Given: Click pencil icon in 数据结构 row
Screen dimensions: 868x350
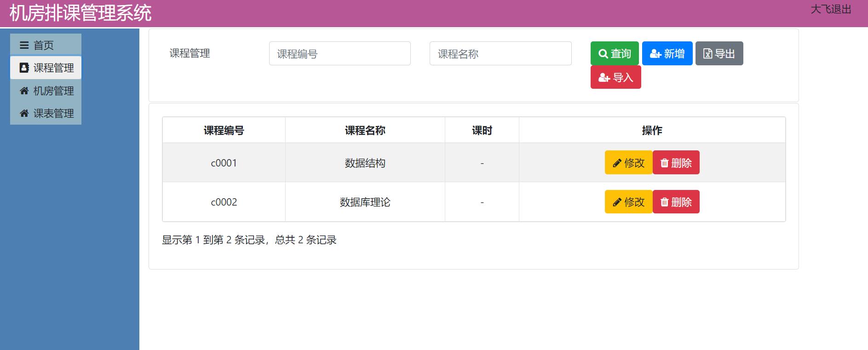Looking at the screenshot, I should tap(617, 163).
